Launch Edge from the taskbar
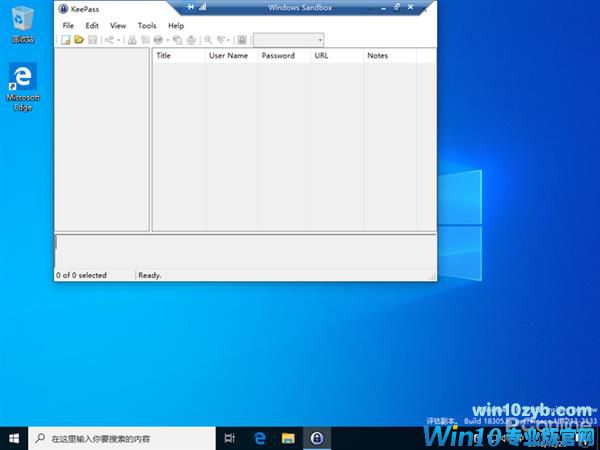The width and height of the screenshot is (600, 450). click(x=259, y=438)
